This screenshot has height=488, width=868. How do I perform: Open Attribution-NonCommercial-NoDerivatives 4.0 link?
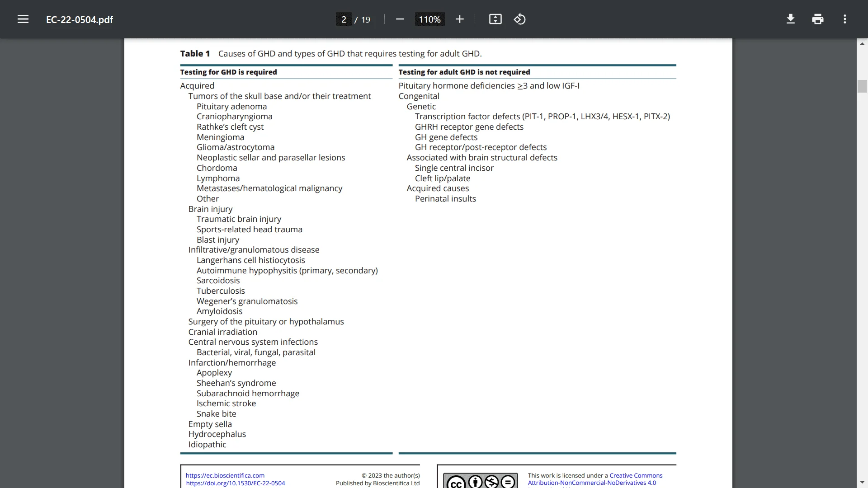(592, 483)
